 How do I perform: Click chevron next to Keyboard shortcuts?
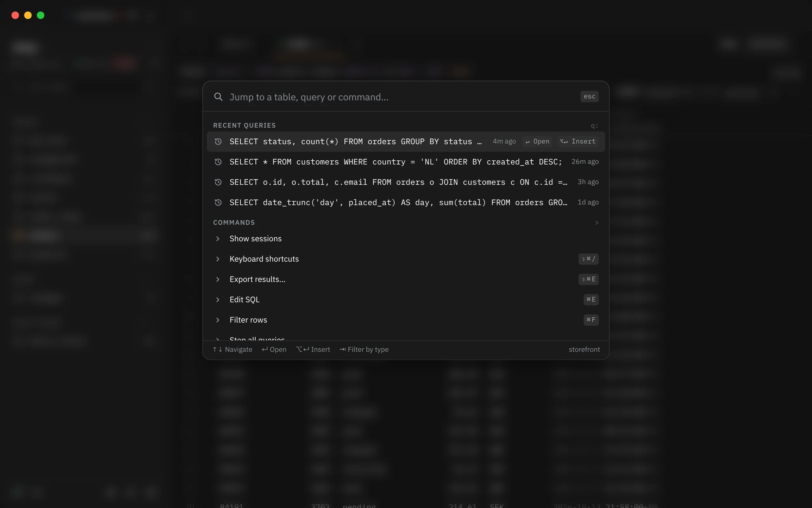point(218,259)
